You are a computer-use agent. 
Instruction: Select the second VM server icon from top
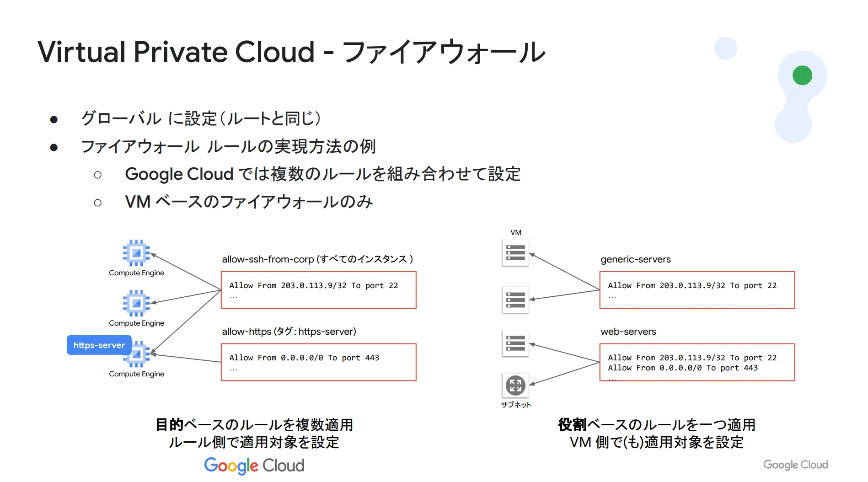pyautogui.click(x=515, y=300)
